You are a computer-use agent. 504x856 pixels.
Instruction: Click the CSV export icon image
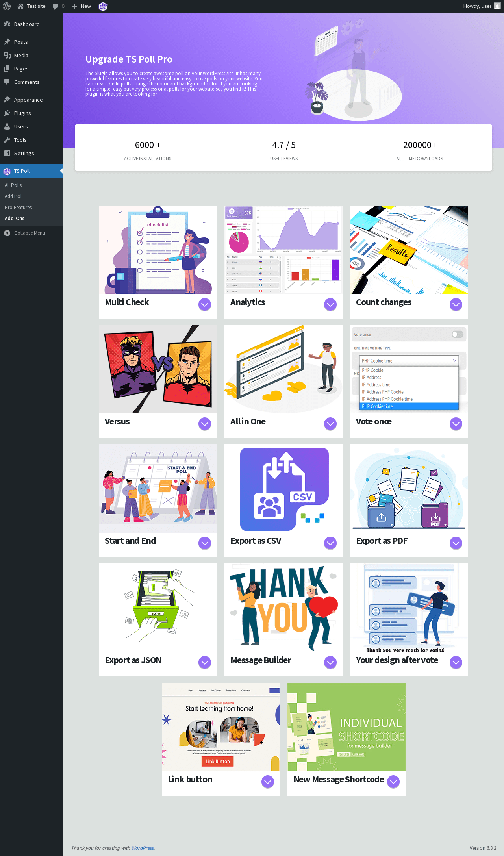(x=283, y=488)
